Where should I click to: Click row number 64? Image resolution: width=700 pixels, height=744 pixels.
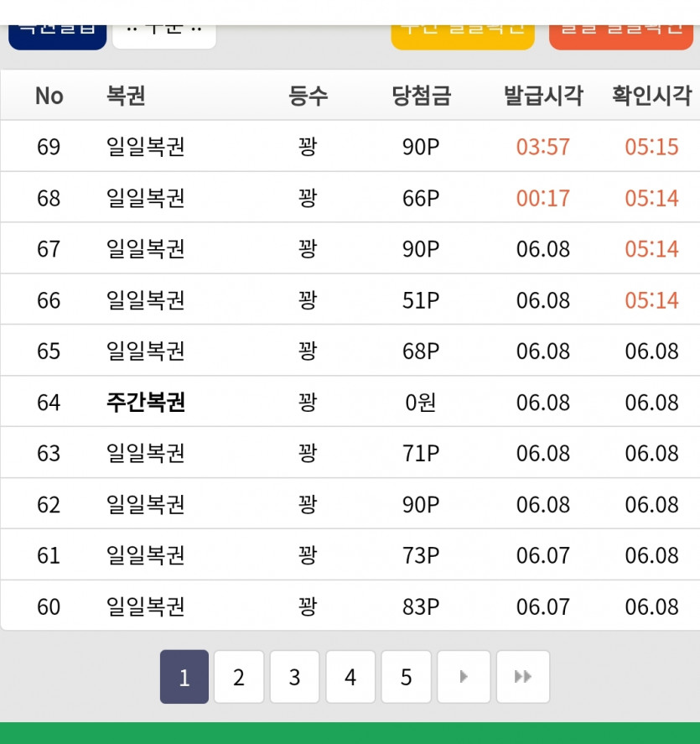[49, 403]
